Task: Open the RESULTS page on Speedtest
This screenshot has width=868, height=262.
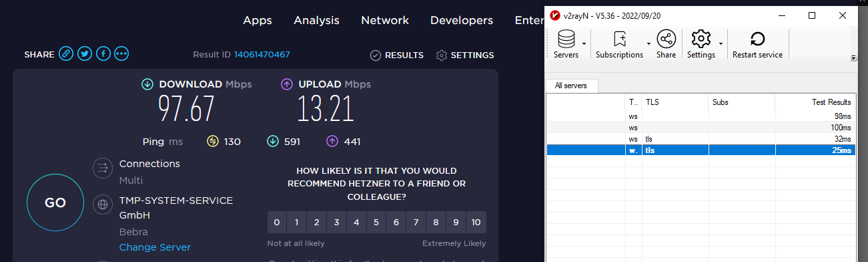Action: (397, 55)
